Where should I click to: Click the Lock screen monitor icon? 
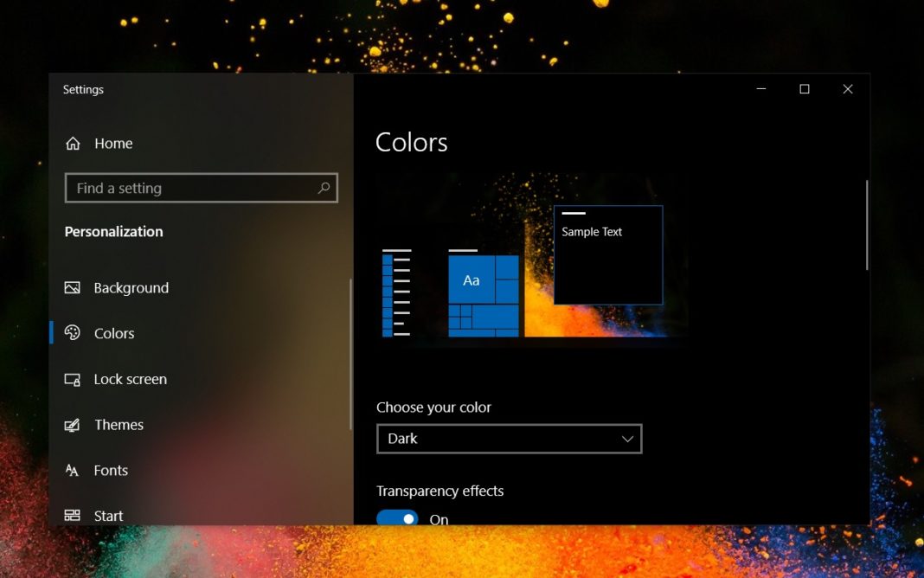click(74, 379)
